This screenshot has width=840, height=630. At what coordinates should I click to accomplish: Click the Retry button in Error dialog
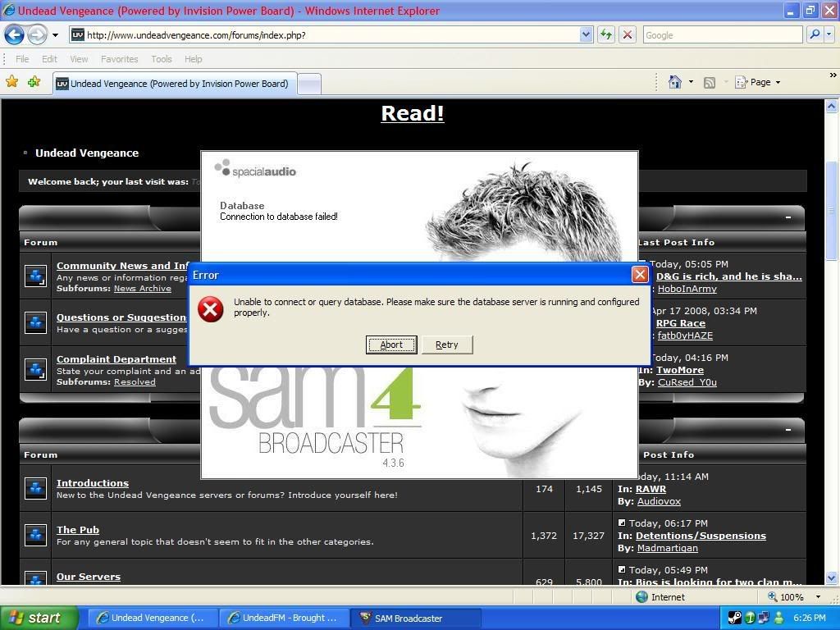tap(447, 345)
